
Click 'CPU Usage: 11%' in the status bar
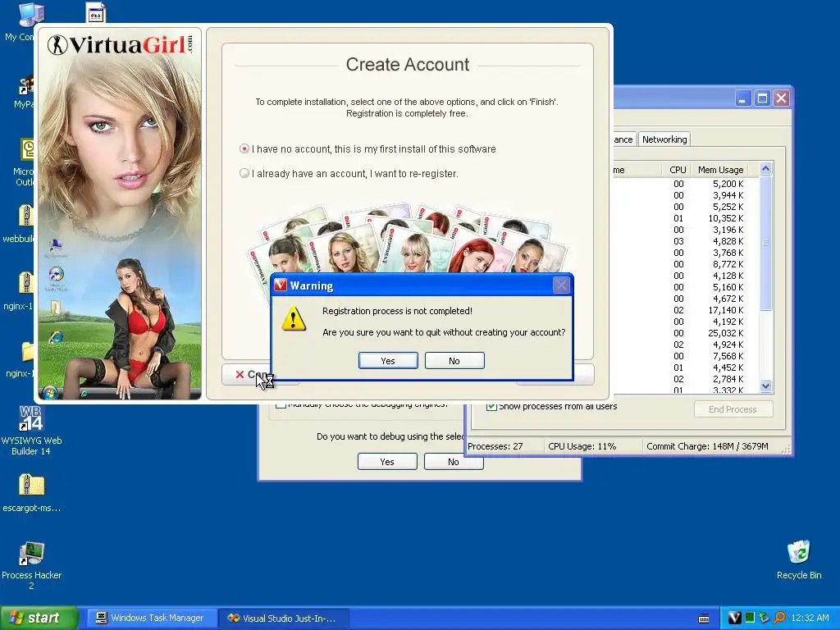click(582, 445)
